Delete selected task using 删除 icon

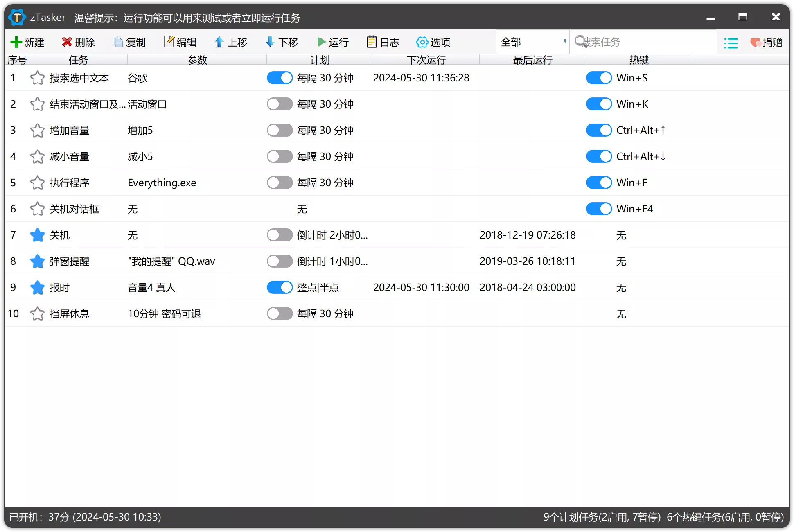pos(79,42)
